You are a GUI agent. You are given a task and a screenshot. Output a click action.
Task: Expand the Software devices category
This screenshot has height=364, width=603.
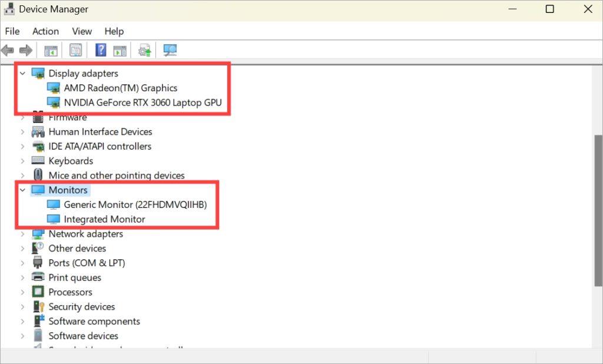23,336
